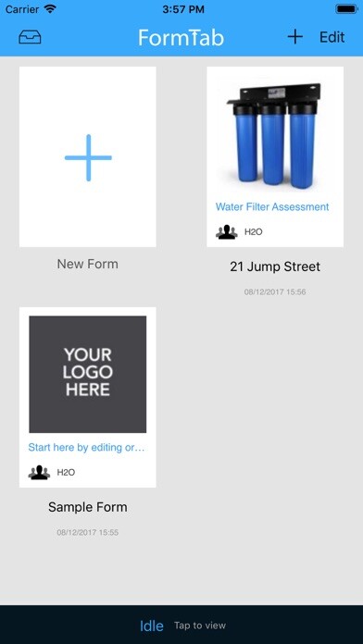363x644 pixels.
Task: Select the Water Filter Assessment link
Action: point(272,206)
